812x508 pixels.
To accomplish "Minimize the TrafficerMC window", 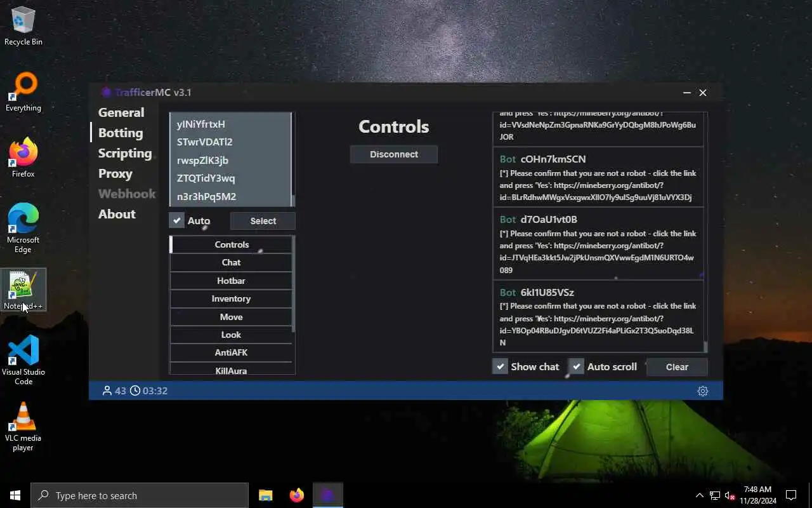I will [x=687, y=93].
